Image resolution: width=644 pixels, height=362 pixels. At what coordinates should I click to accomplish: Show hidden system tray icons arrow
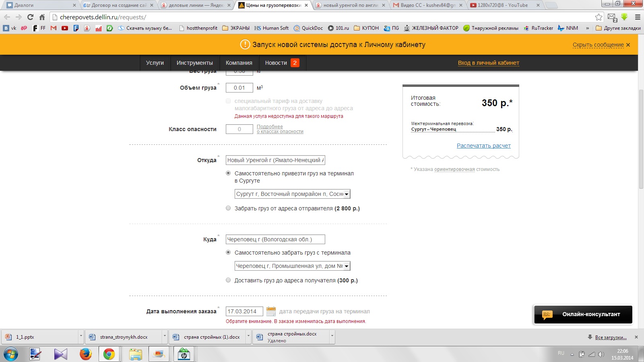click(572, 354)
